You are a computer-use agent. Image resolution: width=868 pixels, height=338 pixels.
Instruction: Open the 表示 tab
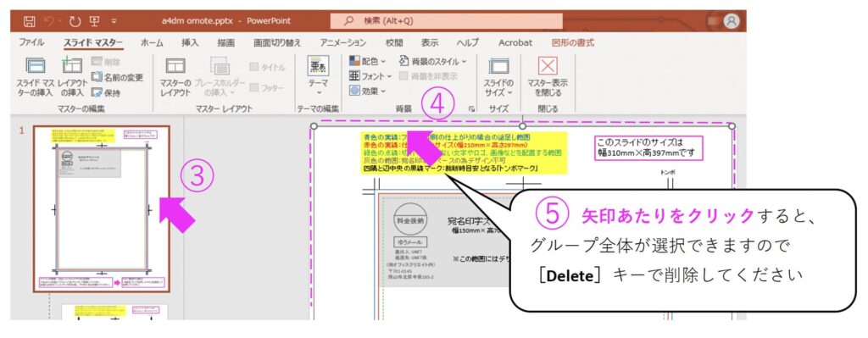430,42
